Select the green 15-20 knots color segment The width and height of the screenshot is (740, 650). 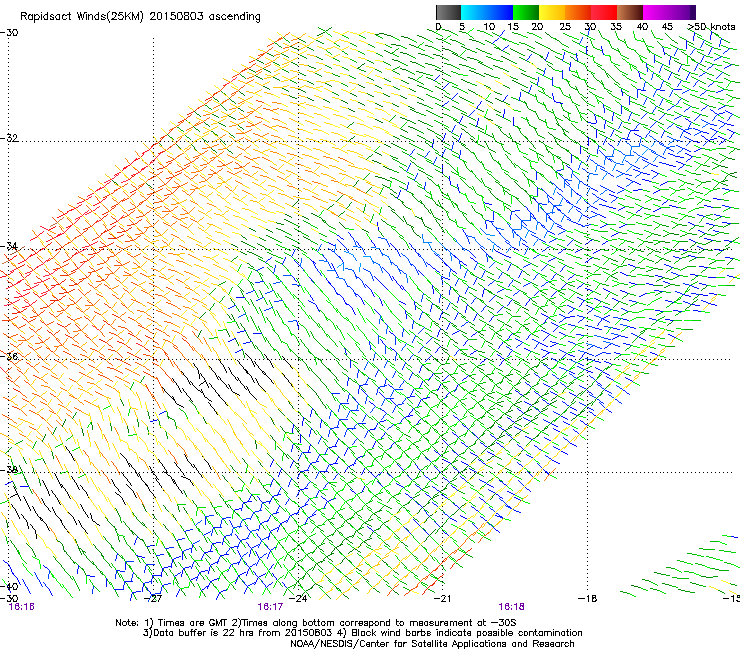click(x=526, y=12)
